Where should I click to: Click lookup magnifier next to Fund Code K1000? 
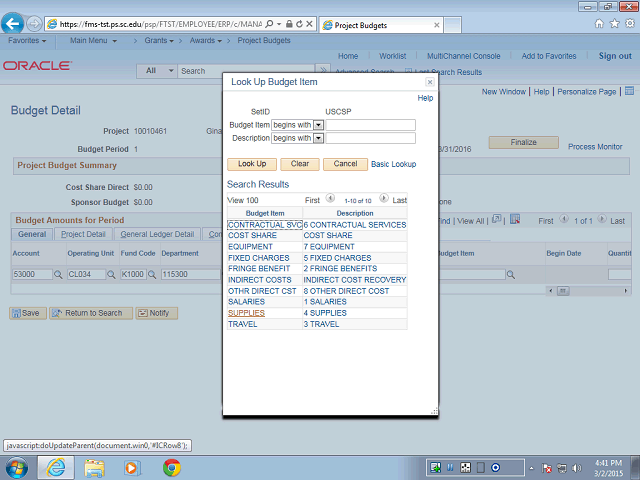pyautogui.click(x=152, y=275)
